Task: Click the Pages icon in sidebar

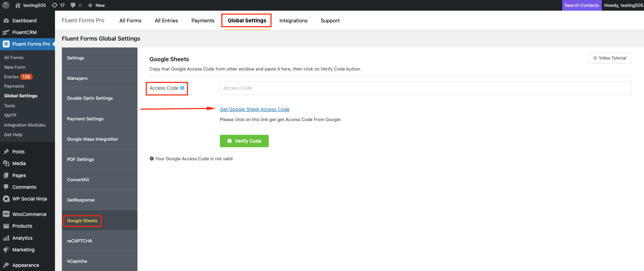Action: [x=6, y=175]
